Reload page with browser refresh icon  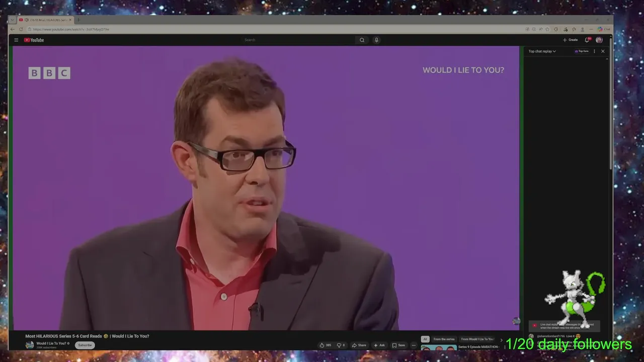point(21,29)
